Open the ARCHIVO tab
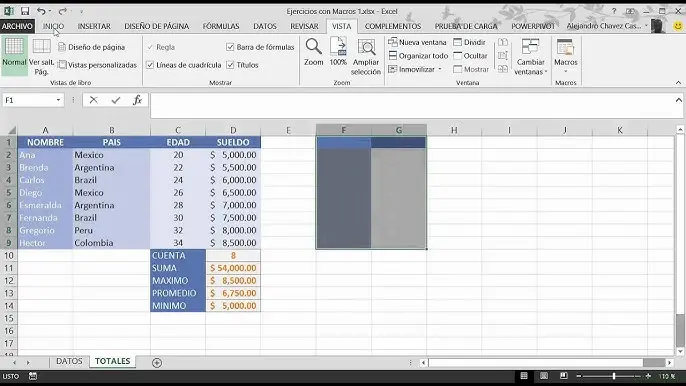This screenshot has height=386, width=686. pos(17,26)
